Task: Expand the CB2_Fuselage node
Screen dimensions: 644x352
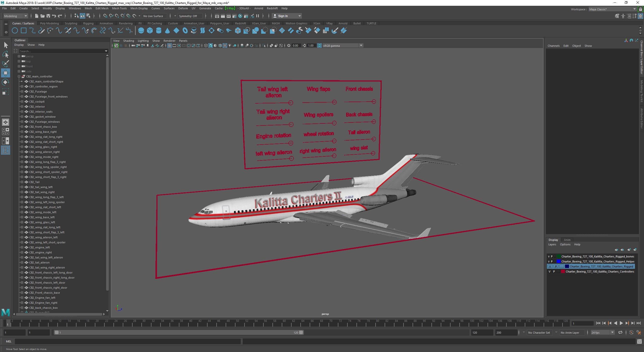Action: [22, 92]
